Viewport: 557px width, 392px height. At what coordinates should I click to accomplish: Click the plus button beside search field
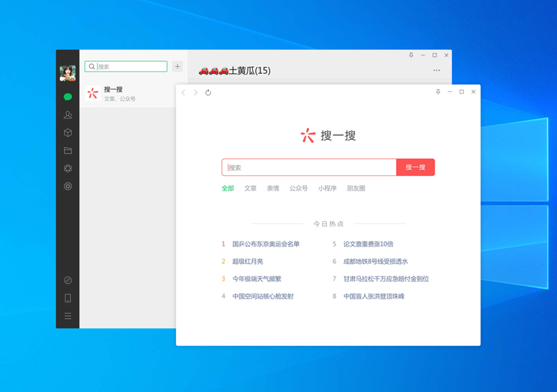(178, 66)
